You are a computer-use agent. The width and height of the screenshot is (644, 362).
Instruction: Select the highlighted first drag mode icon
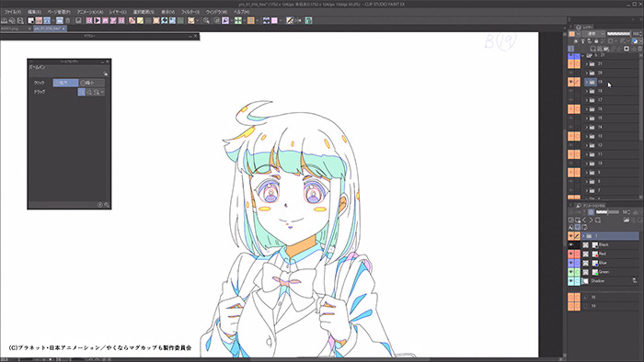click(81, 92)
